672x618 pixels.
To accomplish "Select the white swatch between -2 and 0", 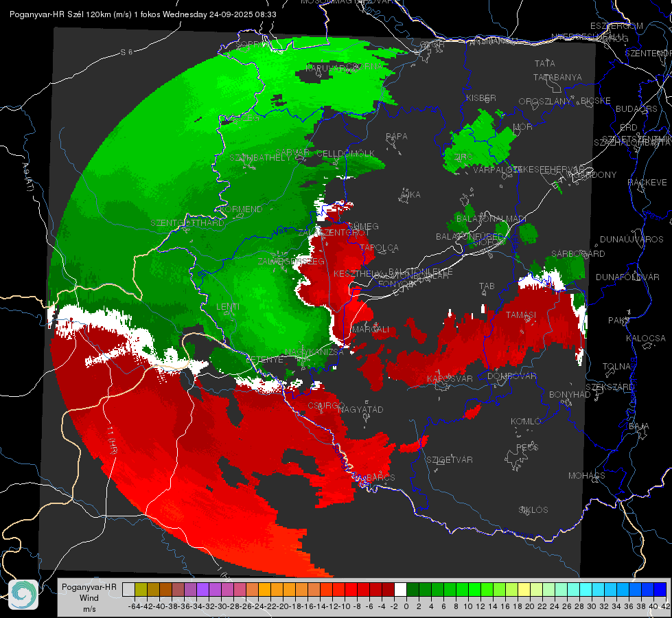I will [x=400, y=589].
